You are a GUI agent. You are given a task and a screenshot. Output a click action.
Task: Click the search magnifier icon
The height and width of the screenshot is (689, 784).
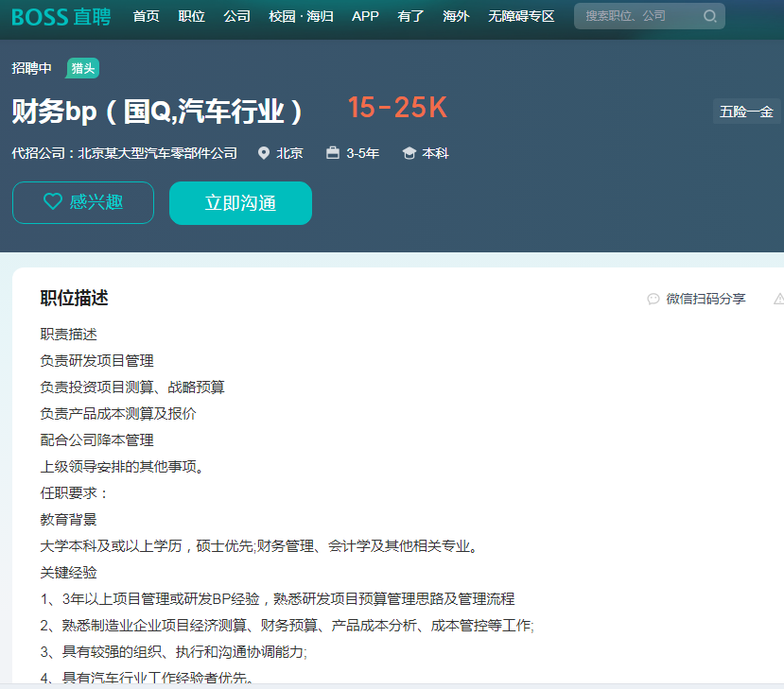(x=709, y=16)
